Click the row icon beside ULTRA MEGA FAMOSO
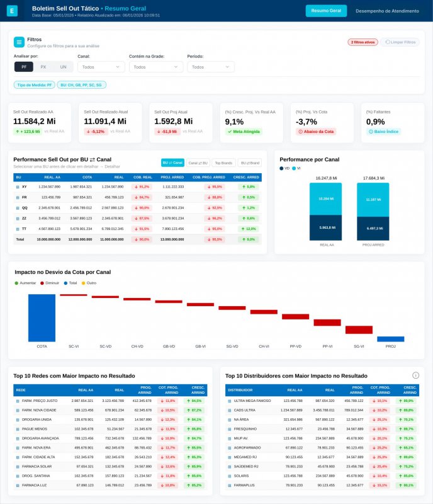This screenshot has height=504, width=433. point(229,401)
